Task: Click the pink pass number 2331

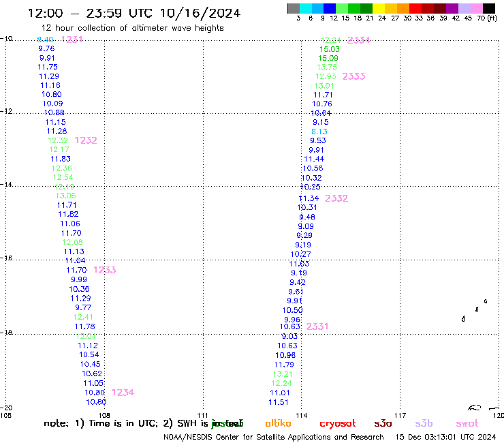Action: click(317, 326)
